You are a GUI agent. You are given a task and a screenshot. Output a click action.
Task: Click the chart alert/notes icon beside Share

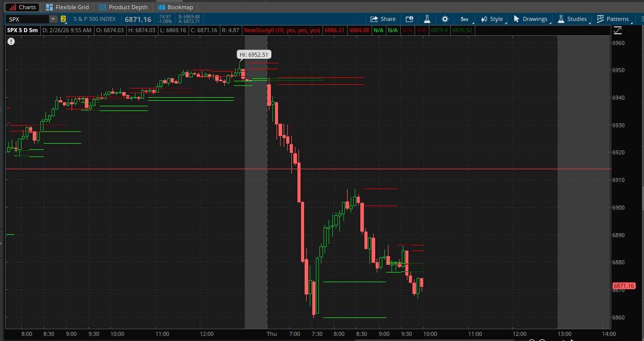(x=409, y=19)
